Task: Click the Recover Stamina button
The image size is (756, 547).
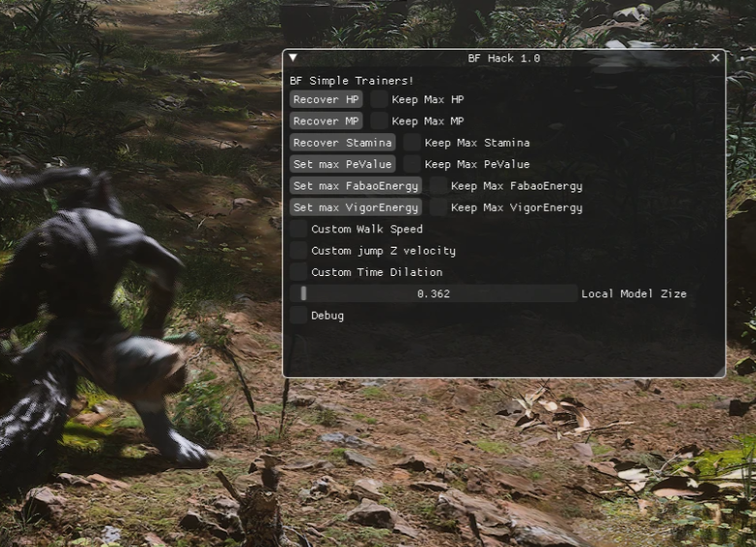Action: coord(343,143)
